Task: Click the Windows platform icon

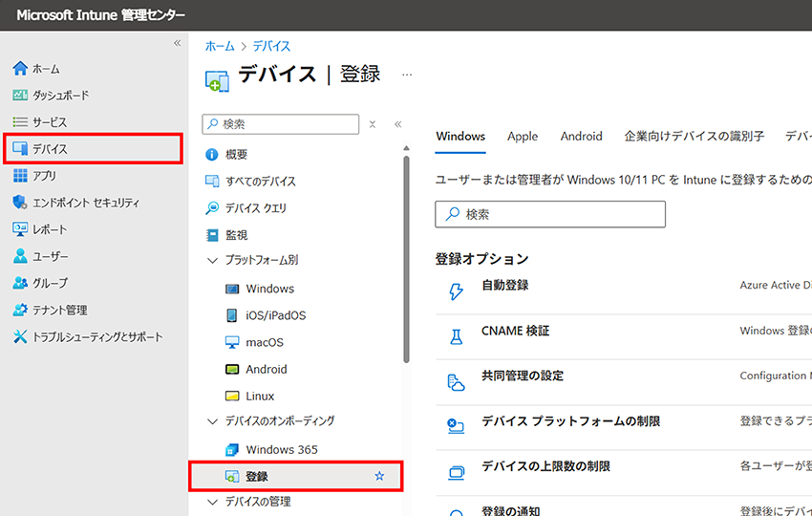Action: 232,289
